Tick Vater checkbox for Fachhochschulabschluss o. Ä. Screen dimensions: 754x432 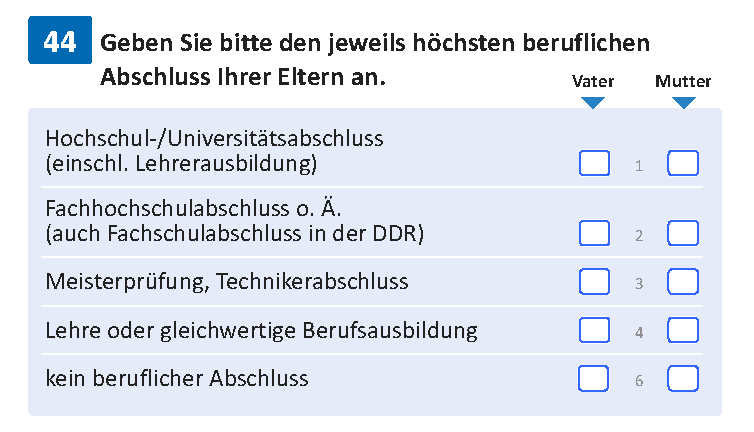tap(594, 233)
